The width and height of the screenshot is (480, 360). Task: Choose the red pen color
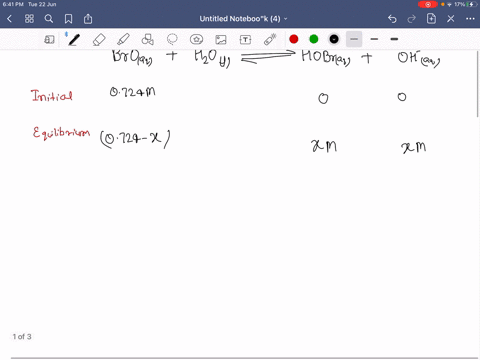pos(294,39)
